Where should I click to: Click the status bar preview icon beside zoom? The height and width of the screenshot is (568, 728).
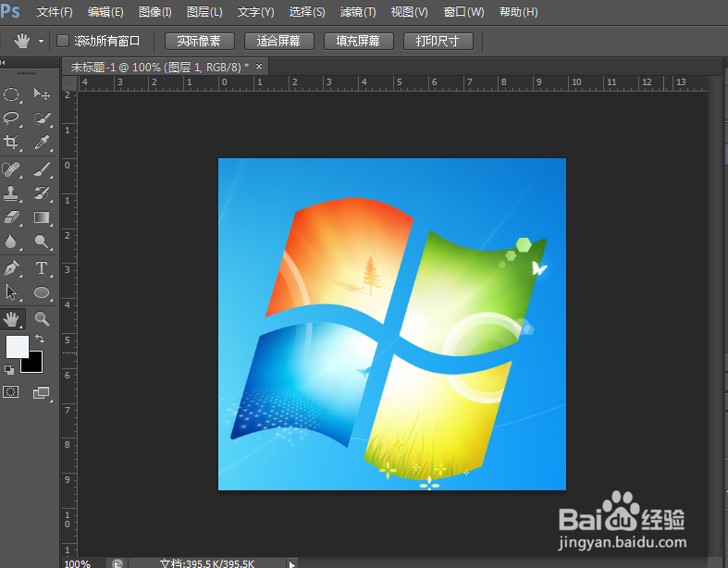point(117,563)
